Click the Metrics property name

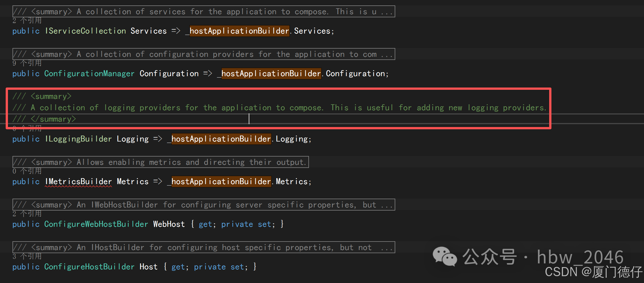click(x=133, y=182)
